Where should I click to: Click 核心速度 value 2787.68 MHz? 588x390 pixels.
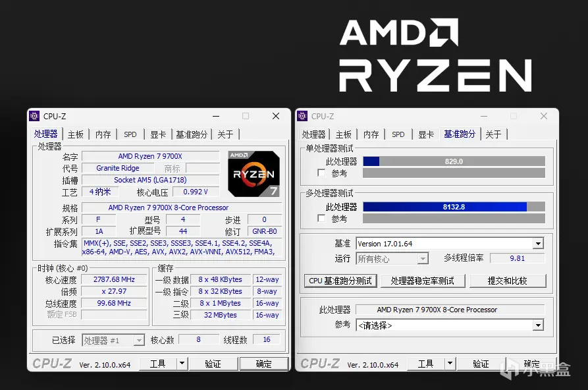tap(114, 279)
